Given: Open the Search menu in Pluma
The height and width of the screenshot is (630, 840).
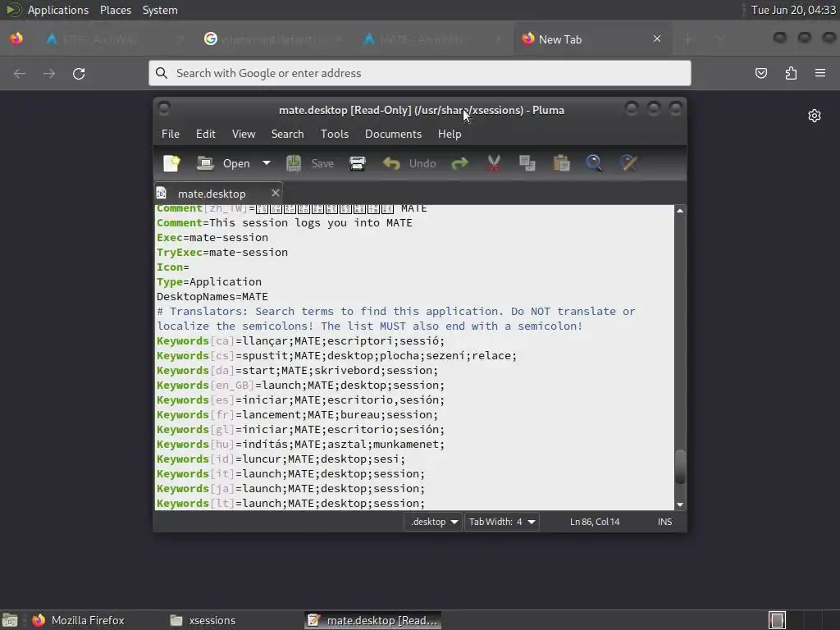Looking at the screenshot, I should [287, 134].
